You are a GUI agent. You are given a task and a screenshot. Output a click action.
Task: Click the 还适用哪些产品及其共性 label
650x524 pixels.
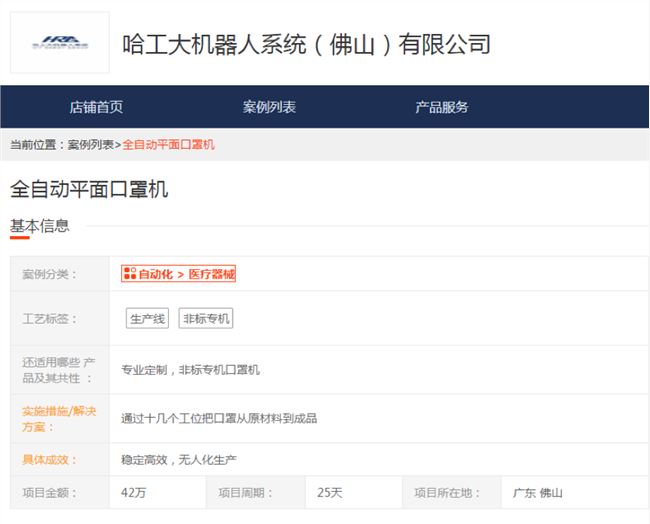[58, 370]
